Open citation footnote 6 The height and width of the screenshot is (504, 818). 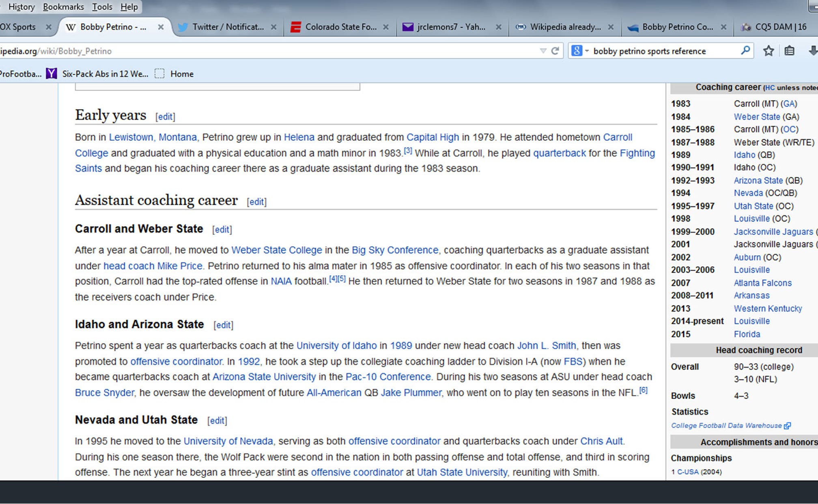[643, 390]
